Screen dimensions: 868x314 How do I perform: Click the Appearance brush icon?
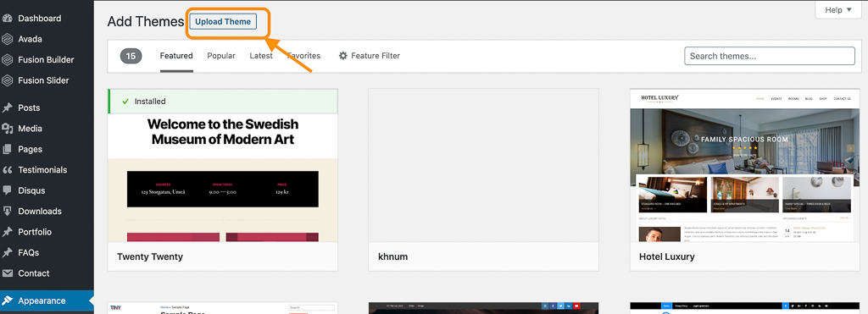click(x=7, y=300)
